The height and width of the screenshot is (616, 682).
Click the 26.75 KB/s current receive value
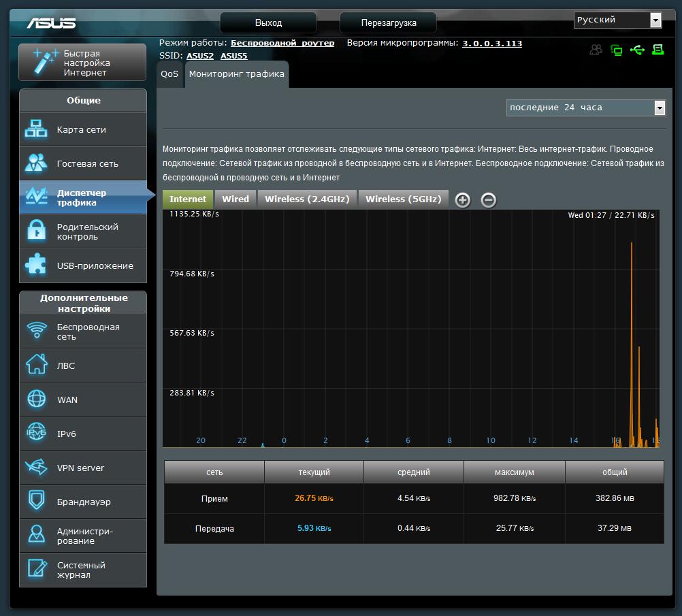click(314, 498)
